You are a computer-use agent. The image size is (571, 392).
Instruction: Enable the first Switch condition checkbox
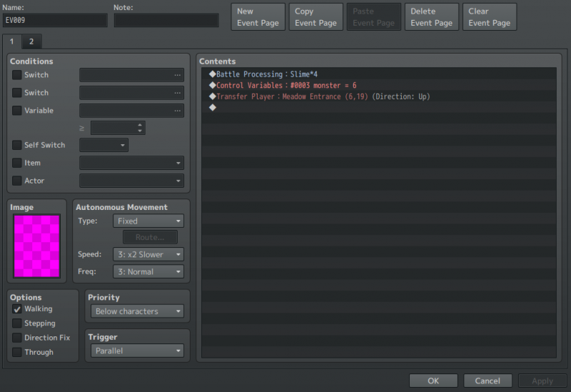point(16,75)
